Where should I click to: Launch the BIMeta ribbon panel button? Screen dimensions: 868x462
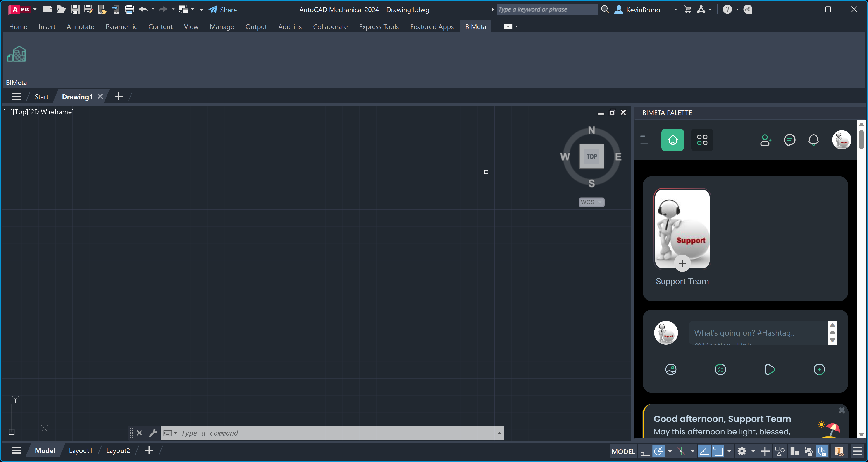click(17, 54)
